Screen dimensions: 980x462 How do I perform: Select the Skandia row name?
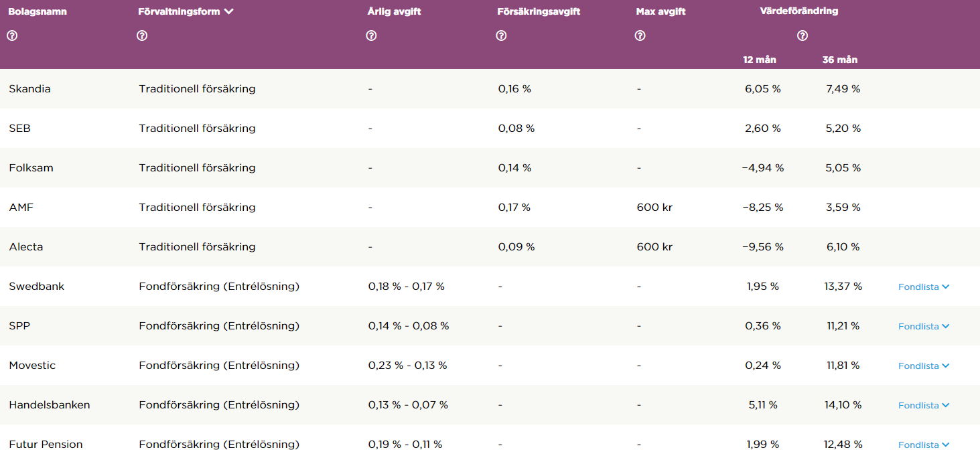(x=29, y=88)
